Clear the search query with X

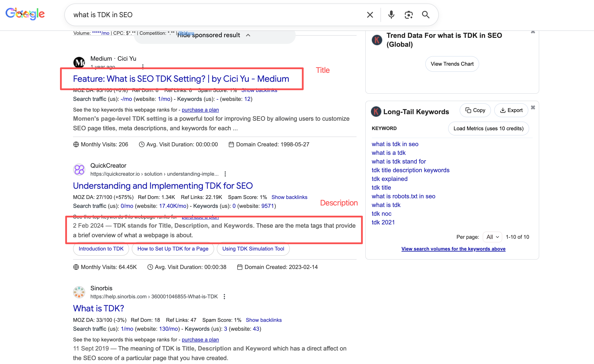(x=370, y=15)
